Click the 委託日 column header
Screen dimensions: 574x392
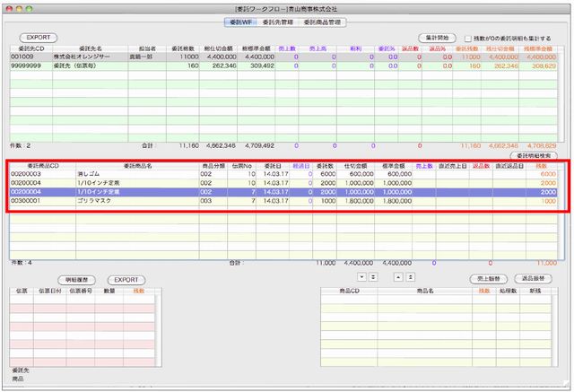[x=273, y=166]
